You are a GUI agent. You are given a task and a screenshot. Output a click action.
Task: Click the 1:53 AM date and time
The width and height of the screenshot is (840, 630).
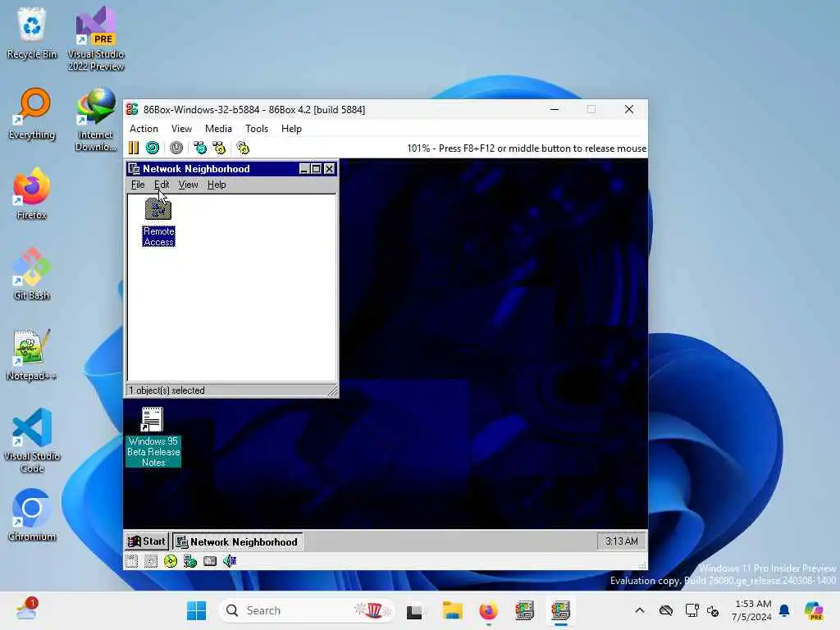pos(753,610)
